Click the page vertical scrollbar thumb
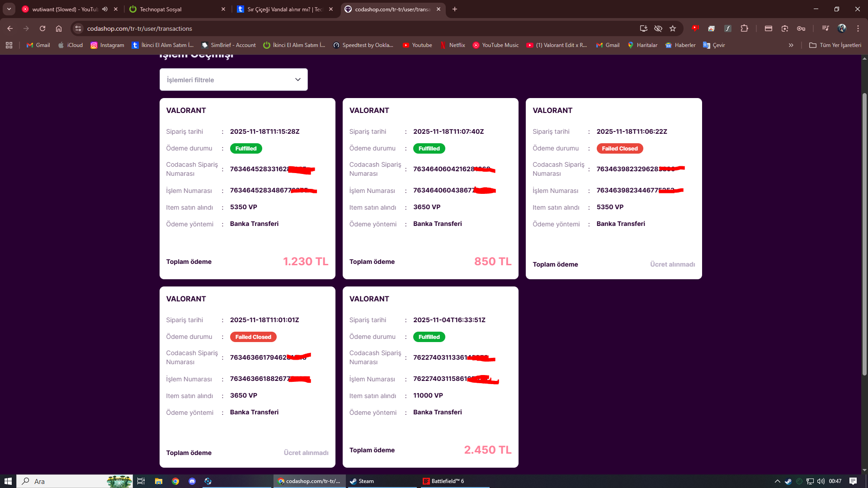 [x=864, y=234]
